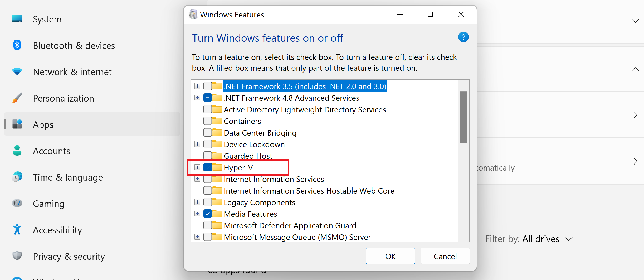This screenshot has width=644, height=280.
Task: Click the gamepad icon for Gaming
Action: point(17,203)
